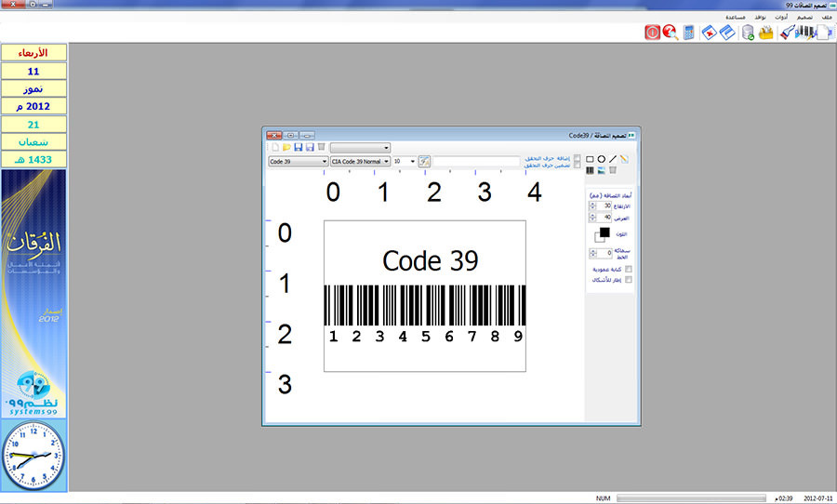Open the تصميم (Design) menu
Viewport: 837px width, 504px height.
[x=804, y=17]
